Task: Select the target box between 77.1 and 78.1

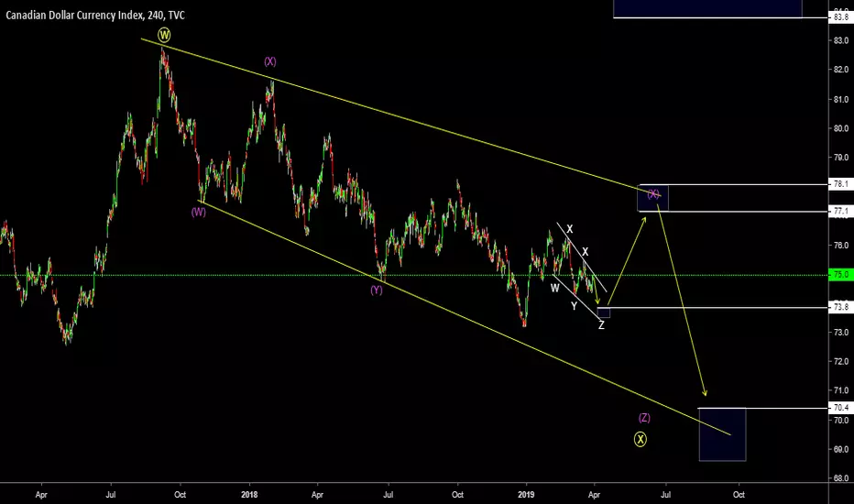Action: coord(653,198)
